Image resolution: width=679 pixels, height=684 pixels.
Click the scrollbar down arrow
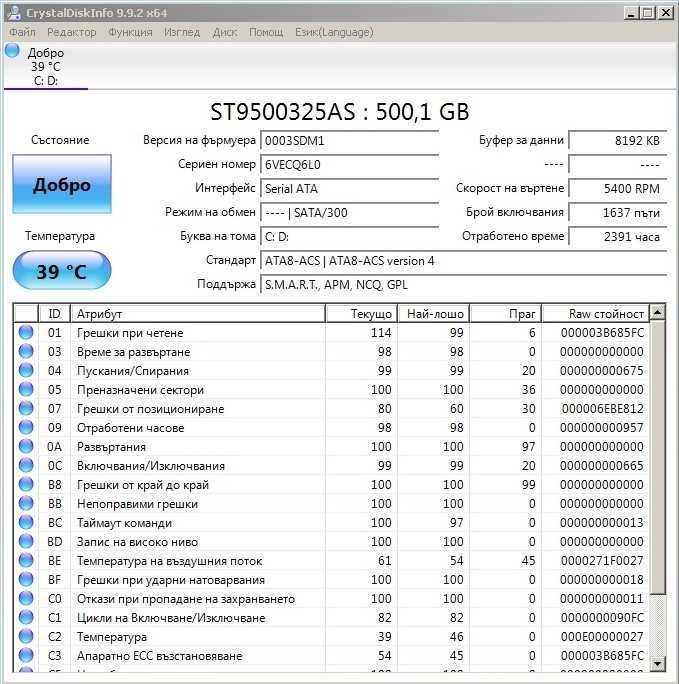657,663
